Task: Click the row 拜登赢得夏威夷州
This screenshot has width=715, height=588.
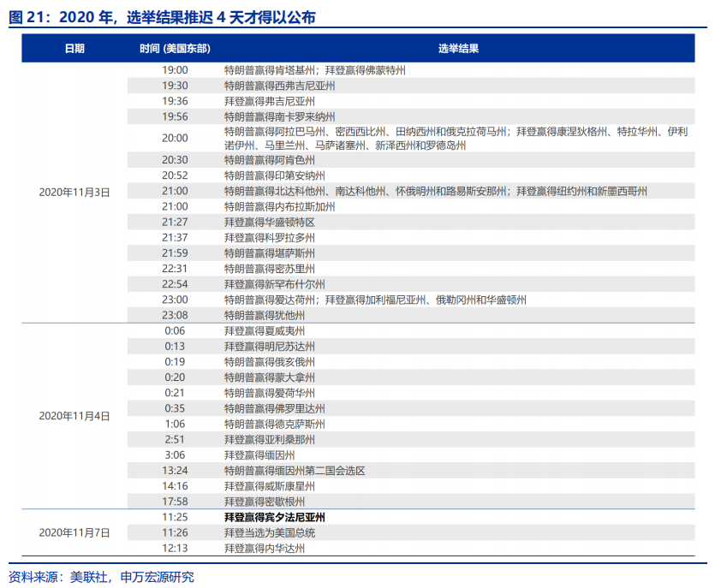Action: click(411, 330)
